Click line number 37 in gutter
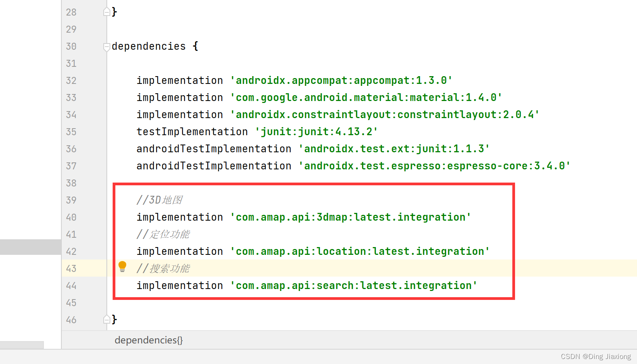This screenshot has width=637, height=364. coord(71,166)
